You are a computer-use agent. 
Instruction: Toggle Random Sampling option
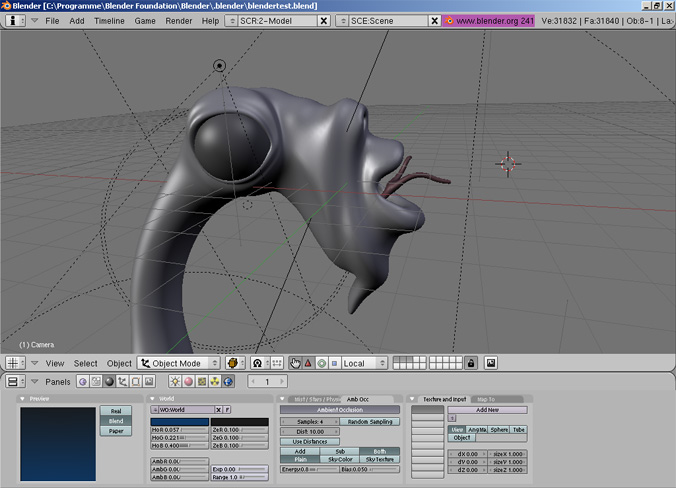point(369,422)
